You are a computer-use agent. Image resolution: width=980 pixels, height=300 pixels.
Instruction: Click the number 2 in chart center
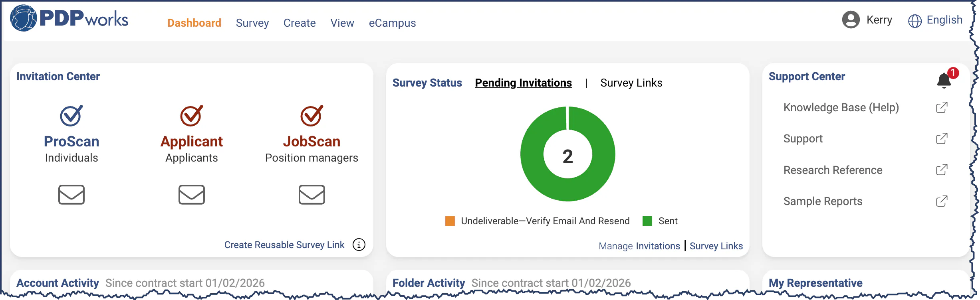pyautogui.click(x=568, y=156)
